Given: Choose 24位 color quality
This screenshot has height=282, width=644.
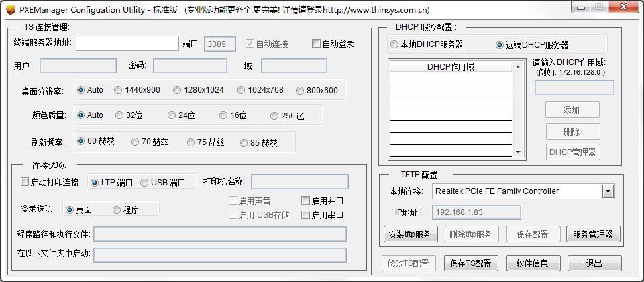Looking at the screenshot, I should coord(171,116).
